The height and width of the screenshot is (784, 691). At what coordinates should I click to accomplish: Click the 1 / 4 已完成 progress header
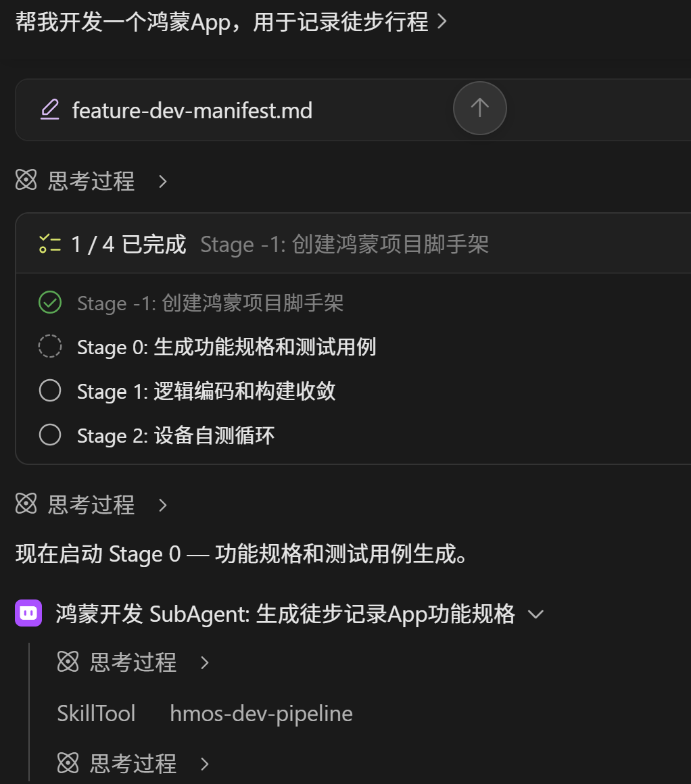click(128, 245)
